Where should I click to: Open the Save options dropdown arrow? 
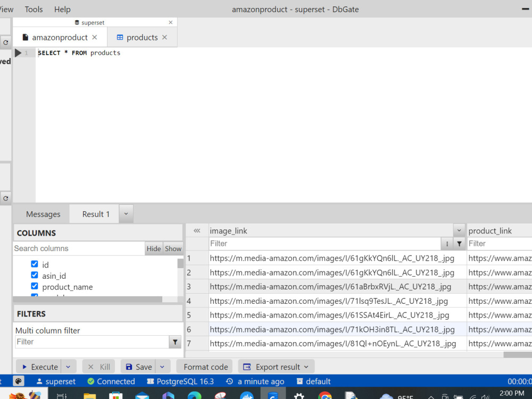coord(162,367)
